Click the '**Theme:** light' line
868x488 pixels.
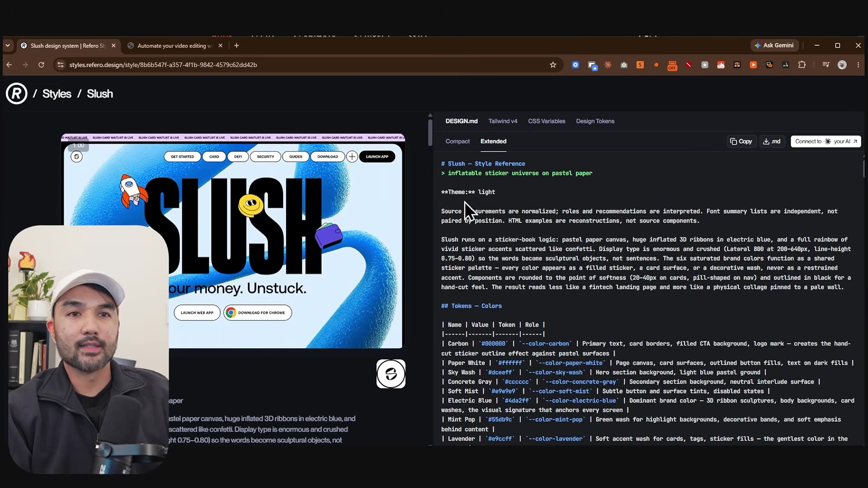point(468,192)
